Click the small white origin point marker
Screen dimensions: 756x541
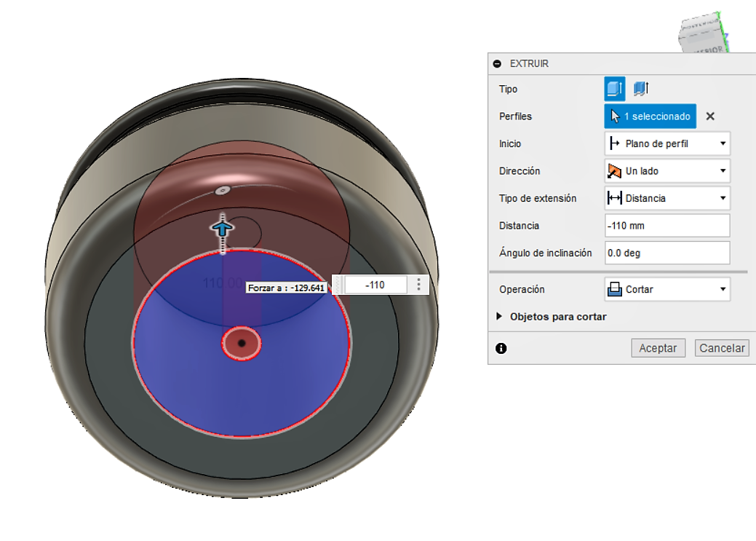point(222,190)
